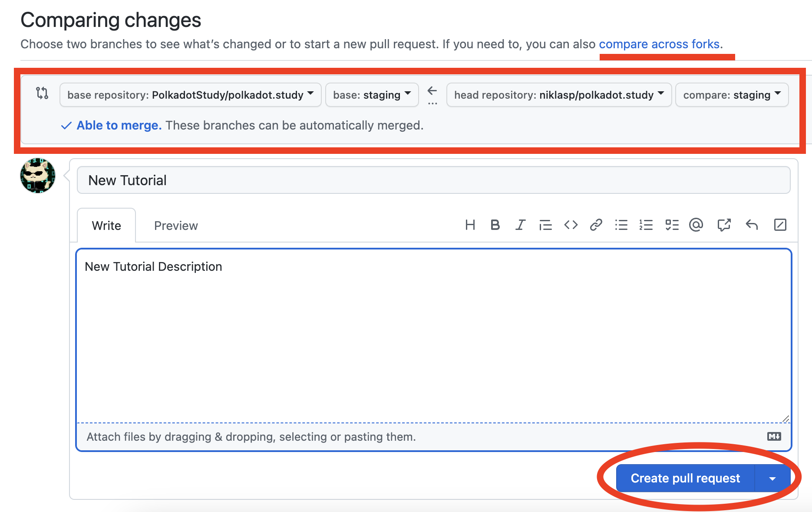Reference an issue or pull request
The height and width of the screenshot is (512, 812).
[x=724, y=225]
